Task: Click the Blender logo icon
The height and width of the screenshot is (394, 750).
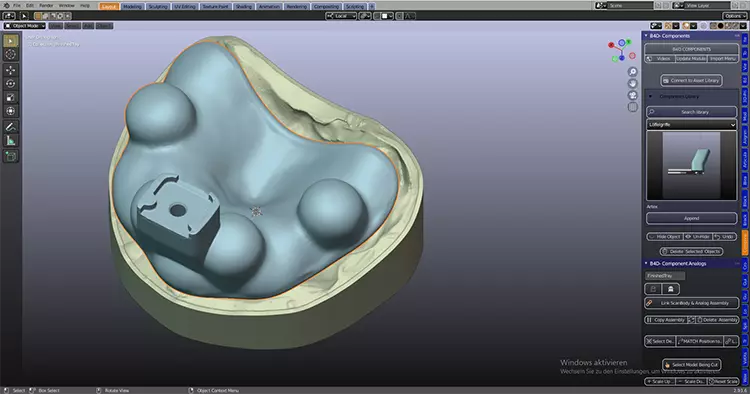Action: [6, 6]
